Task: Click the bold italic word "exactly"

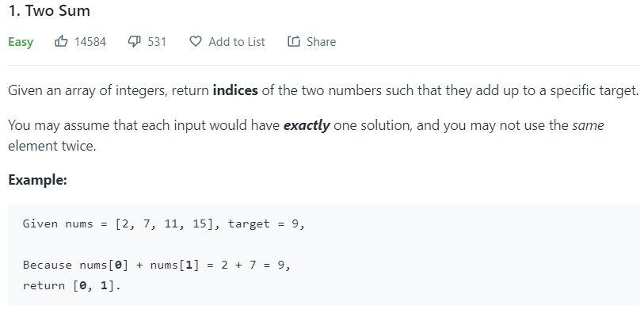Action: point(307,127)
